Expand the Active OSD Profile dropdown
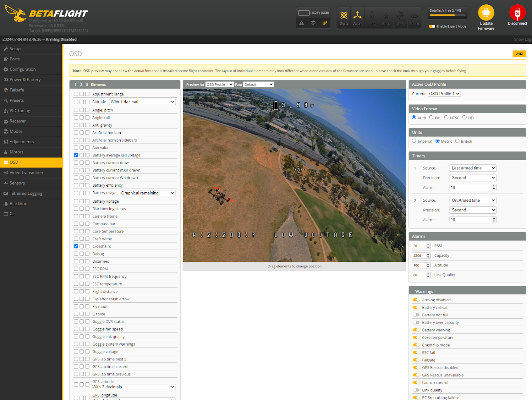The width and height of the screenshot is (532, 400). 444,94
